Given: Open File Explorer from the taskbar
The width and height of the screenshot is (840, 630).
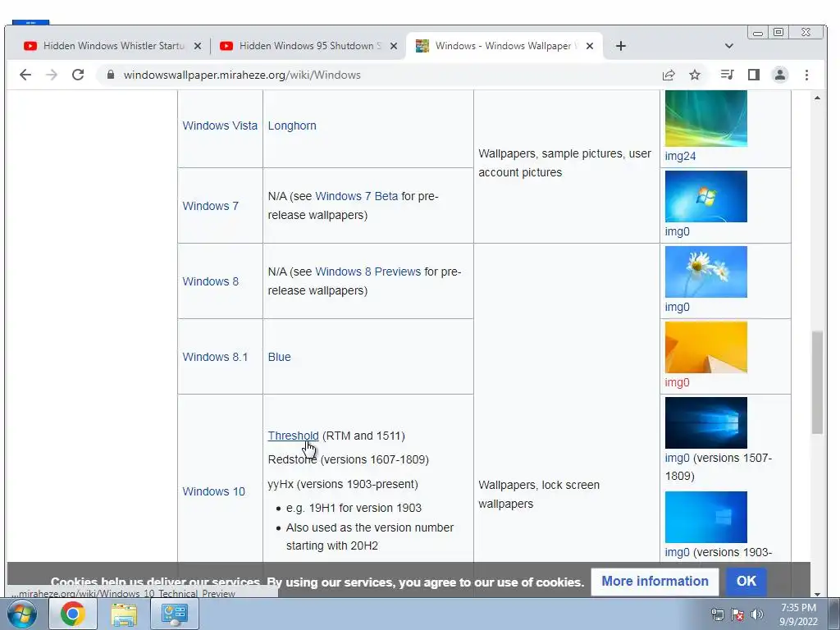Looking at the screenshot, I should (x=123, y=614).
